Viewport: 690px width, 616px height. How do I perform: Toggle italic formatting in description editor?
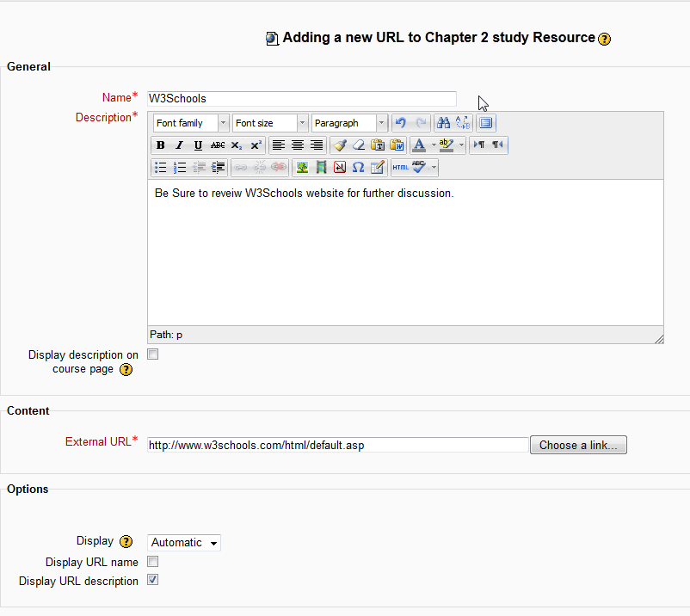tap(179, 145)
